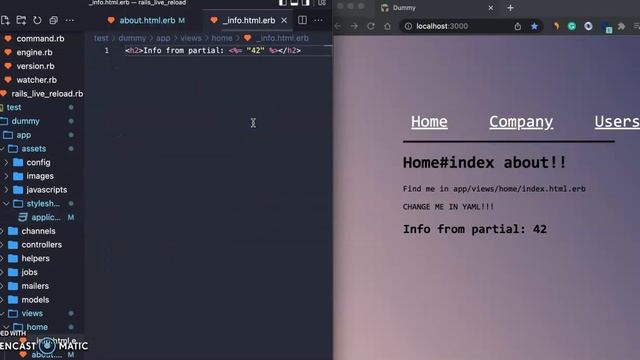Collapse the test folder

(14, 107)
